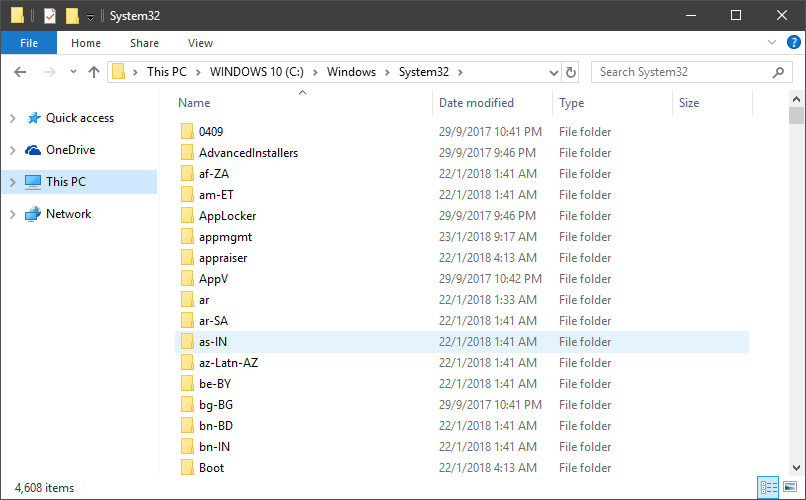Select the bg-BG folder icon
This screenshot has height=500, width=806.
tap(187, 405)
